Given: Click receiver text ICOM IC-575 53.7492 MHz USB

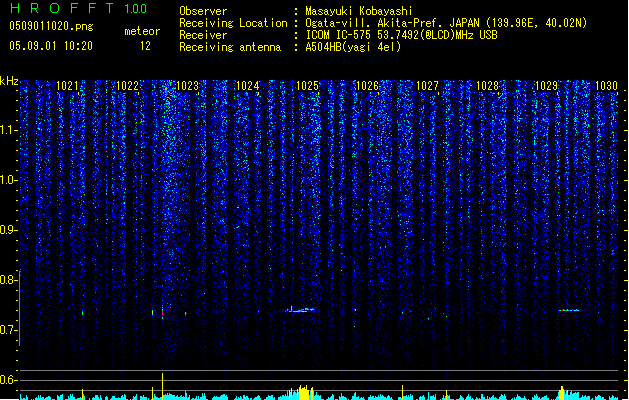Looking at the screenshot, I should pyautogui.click(x=401, y=35).
